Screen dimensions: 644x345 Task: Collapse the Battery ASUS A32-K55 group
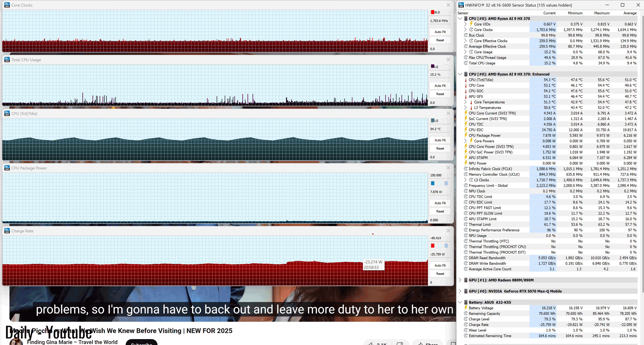point(460,302)
